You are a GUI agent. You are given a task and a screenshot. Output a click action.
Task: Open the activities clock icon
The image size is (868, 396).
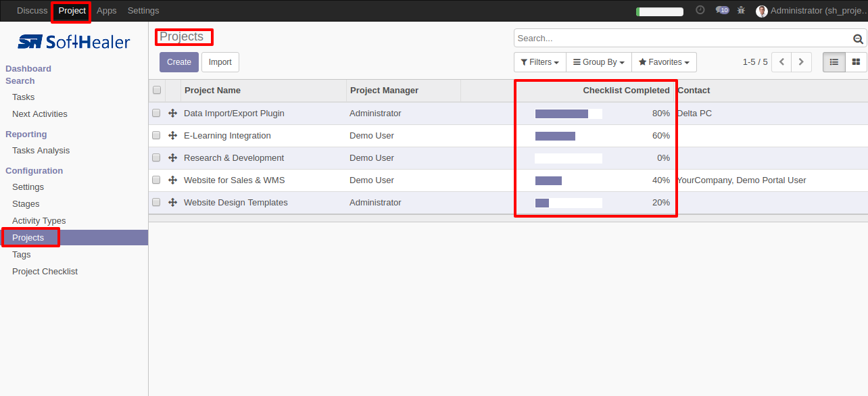point(700,10)
